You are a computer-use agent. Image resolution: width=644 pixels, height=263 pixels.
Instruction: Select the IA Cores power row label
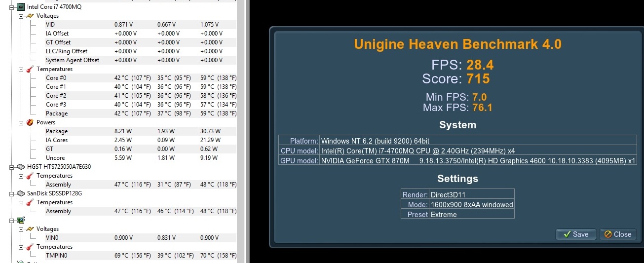[x=57, y=140]
